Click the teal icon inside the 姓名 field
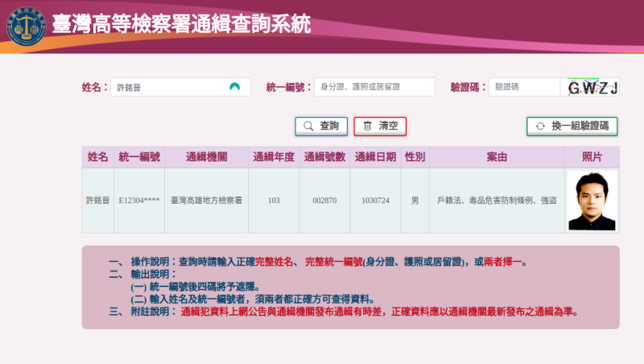 tap(234, 87)
